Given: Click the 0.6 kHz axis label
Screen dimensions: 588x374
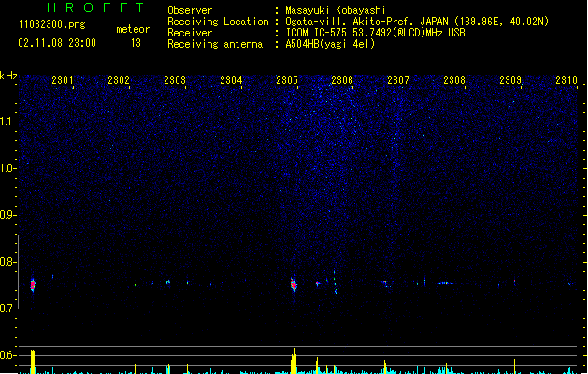Looking at the screenshot, I should pos(7,355).
